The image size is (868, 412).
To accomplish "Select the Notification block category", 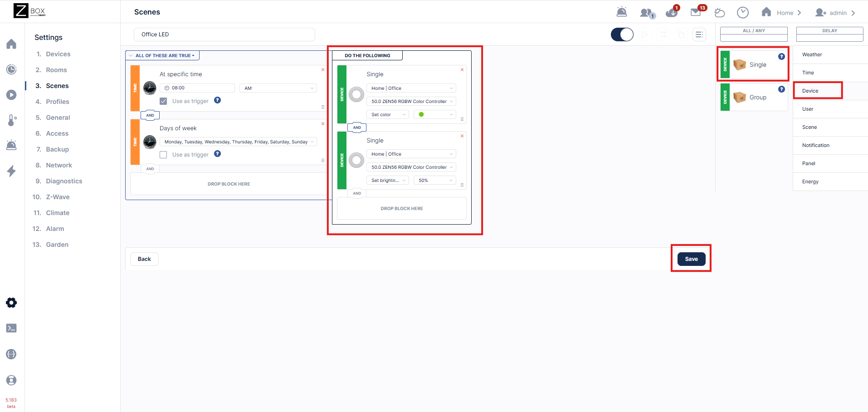I will click(830, 145).
